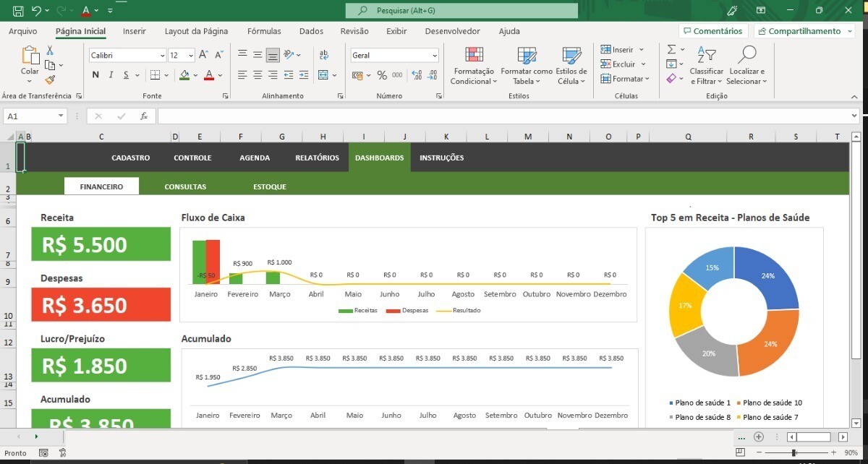Viewport: 868px width, 464px height.
Task: Click the increase font size icon
Action: tap(203, 55)
